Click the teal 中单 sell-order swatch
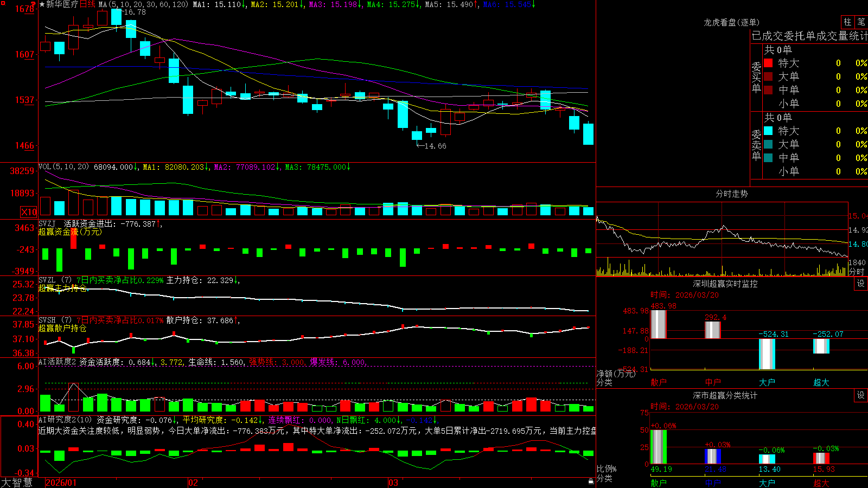This screenshot has width=868, height=488. click(x=768, y=158)
